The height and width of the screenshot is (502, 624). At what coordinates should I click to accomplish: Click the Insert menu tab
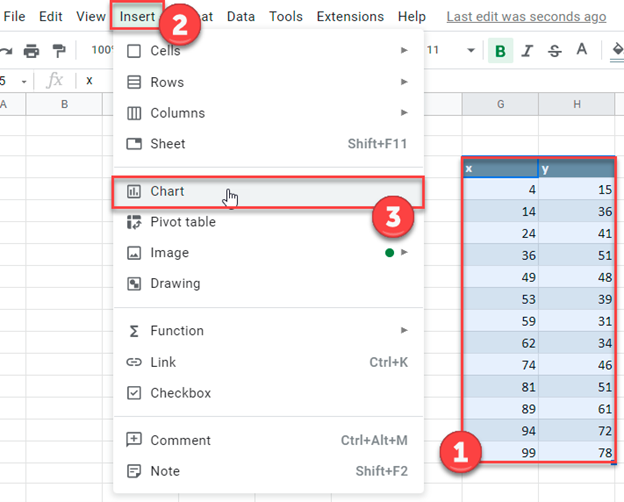tap(137, 16)
